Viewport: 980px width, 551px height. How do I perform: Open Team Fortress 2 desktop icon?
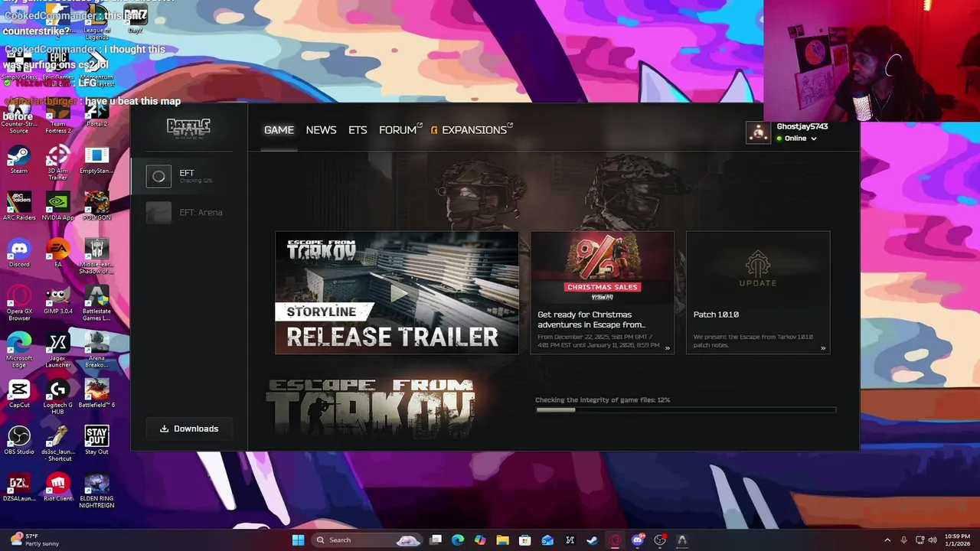pos(57,116)
